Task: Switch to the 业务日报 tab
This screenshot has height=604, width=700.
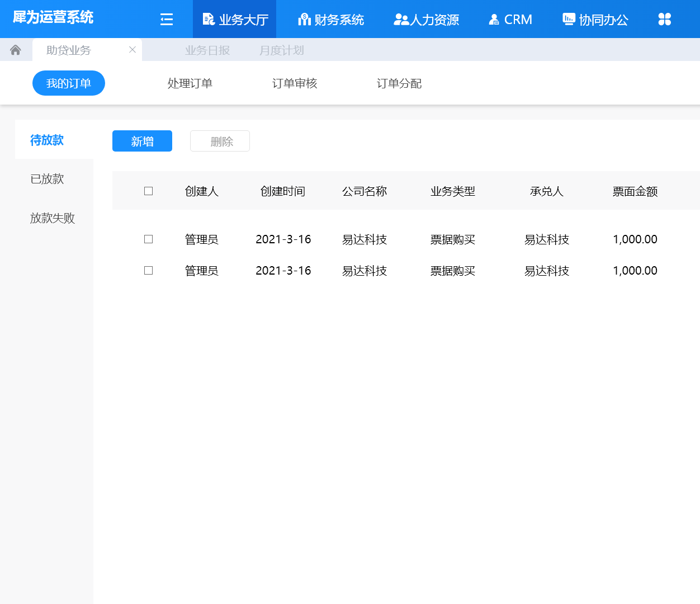Action: pos(207,50)
